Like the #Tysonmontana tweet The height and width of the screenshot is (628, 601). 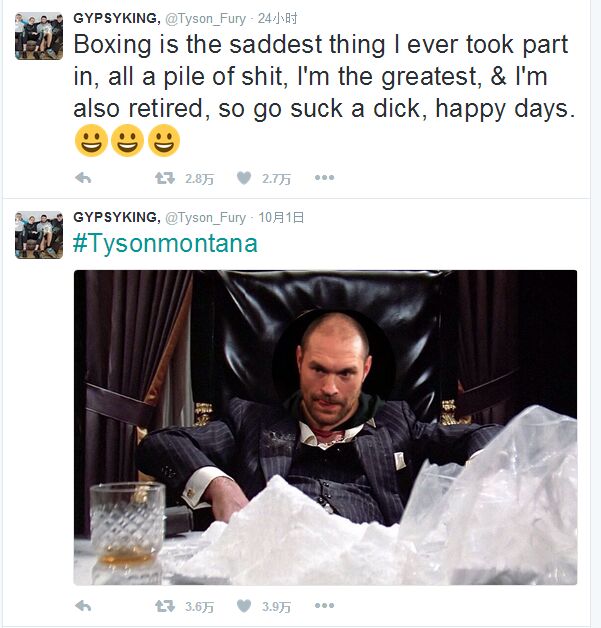click(244, 606)
